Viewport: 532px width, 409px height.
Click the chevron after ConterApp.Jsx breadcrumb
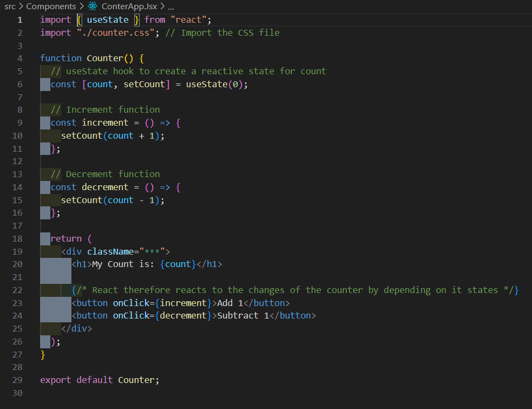pos(162,6)
